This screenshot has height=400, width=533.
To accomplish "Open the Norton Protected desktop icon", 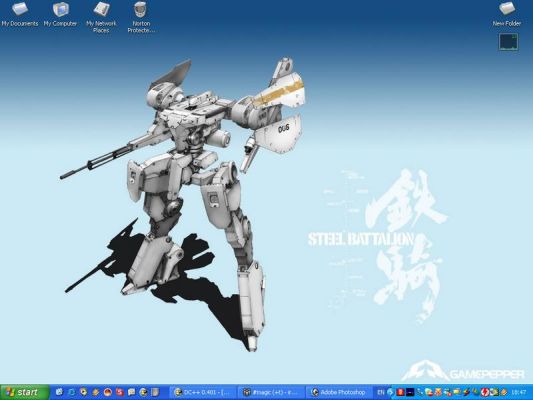I will point(141,17).
